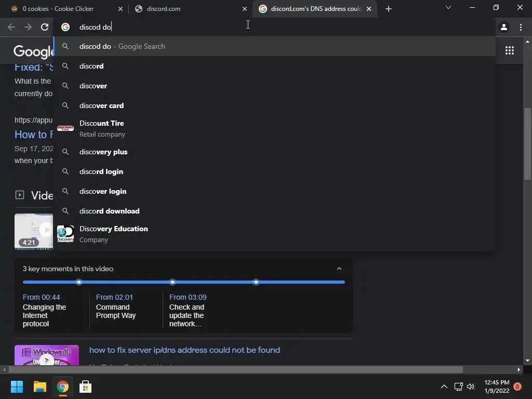Viewport: 532px width, 399px height.
Task: Pick the 'discover card' suggestion
Action: (x=274, y=105)
